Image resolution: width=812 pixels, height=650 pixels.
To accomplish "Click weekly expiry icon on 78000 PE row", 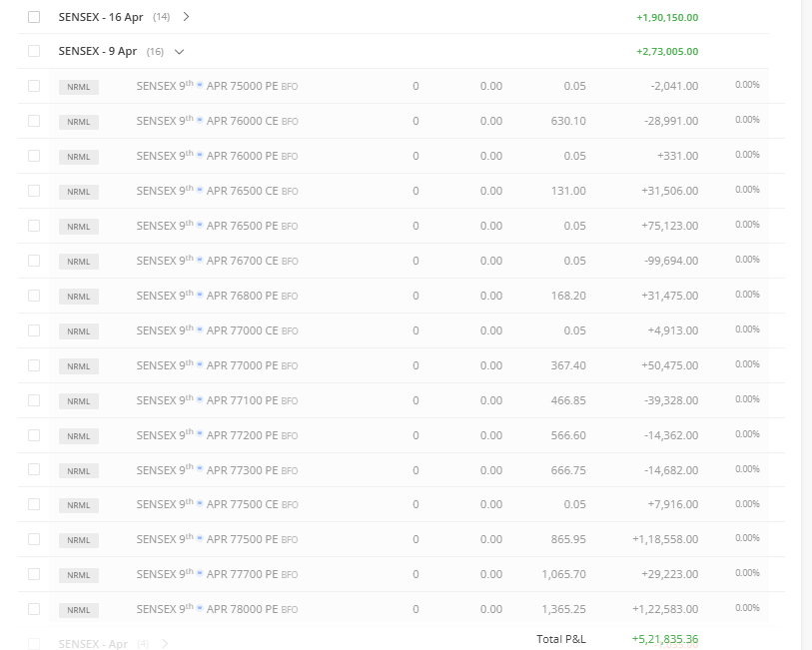I will [x=200, y=607].
